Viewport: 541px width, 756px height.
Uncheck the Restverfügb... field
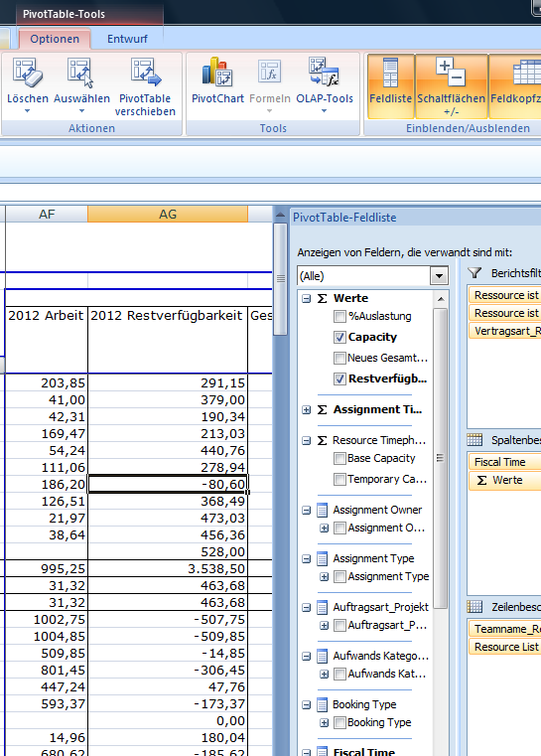click(339, 378)
